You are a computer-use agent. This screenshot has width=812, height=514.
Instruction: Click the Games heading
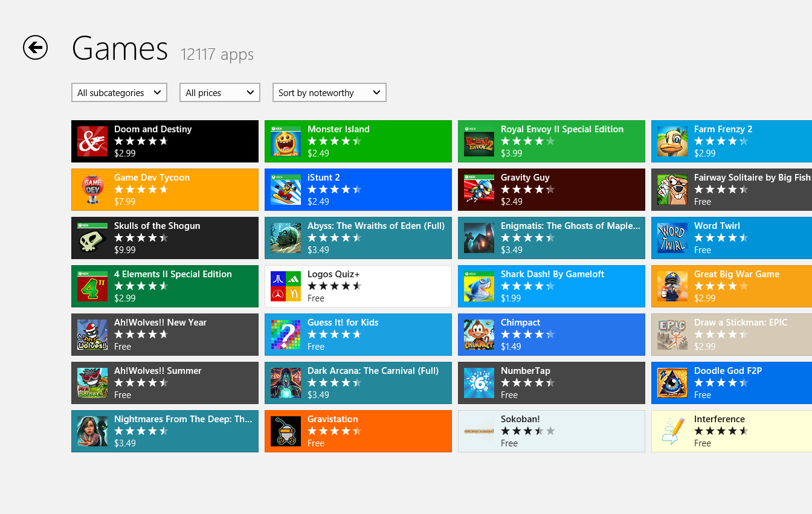(x=120, y=48)
